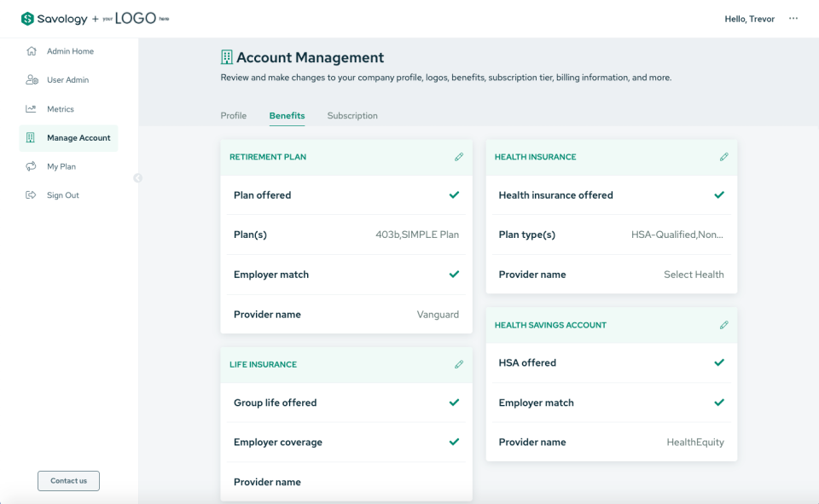Open Health Insurance editing via pencil icon

click(724, 157)
